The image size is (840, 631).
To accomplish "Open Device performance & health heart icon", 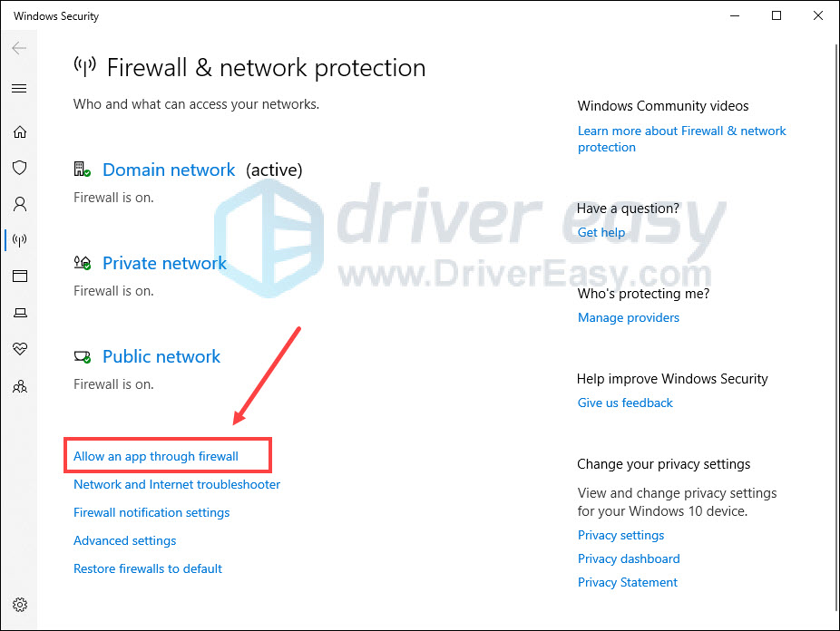I will coord(20,349).
